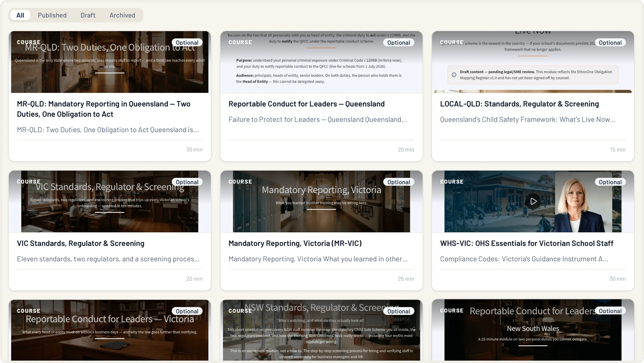
Task: Open MR-QLD Mandatory Reporting in Queensland course title
Action: (x=104, y=109)
